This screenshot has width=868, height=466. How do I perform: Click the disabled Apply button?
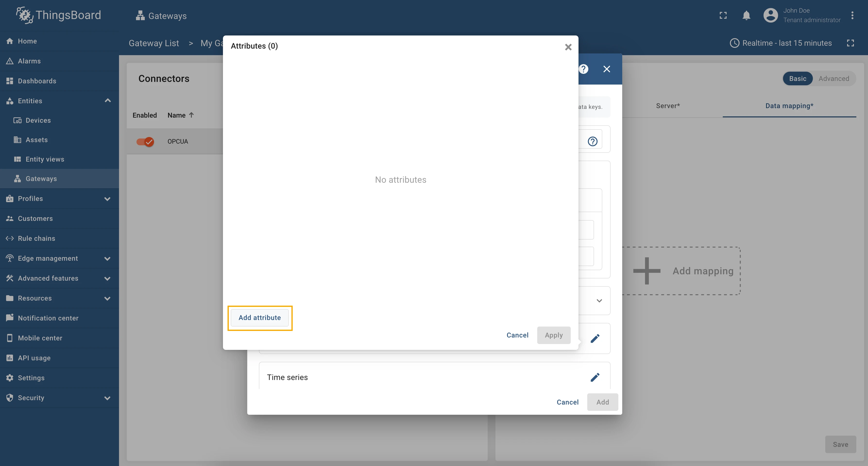(x=554, y=335)
